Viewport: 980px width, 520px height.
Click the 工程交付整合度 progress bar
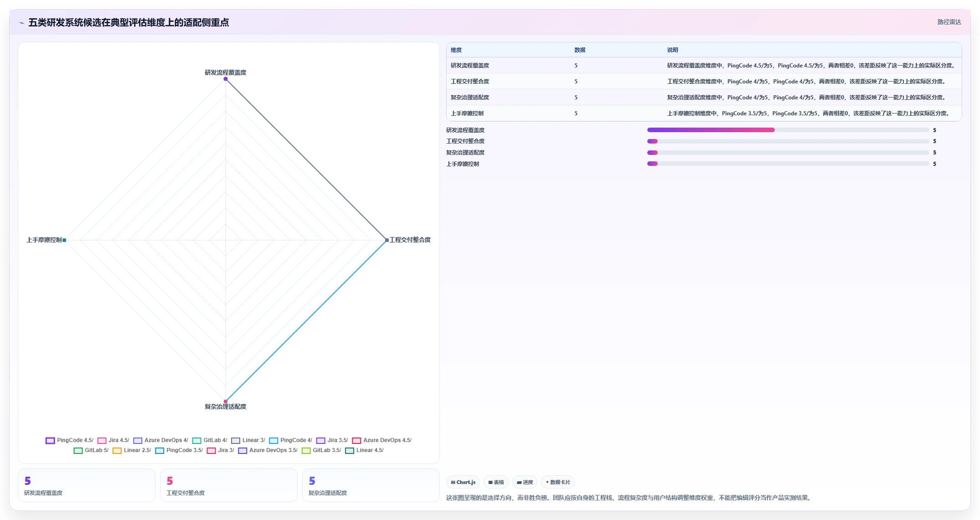tap(788, 141)
